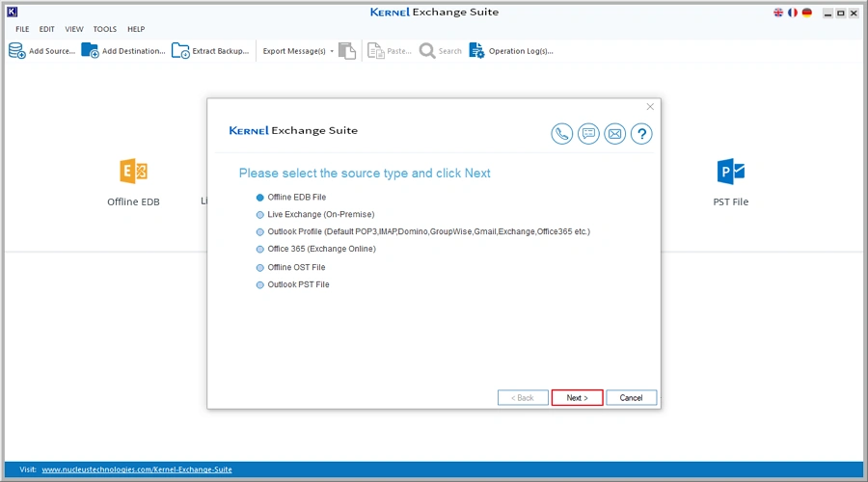
Task: Click the PST File Outlook icon
Action: click(731, 173)
